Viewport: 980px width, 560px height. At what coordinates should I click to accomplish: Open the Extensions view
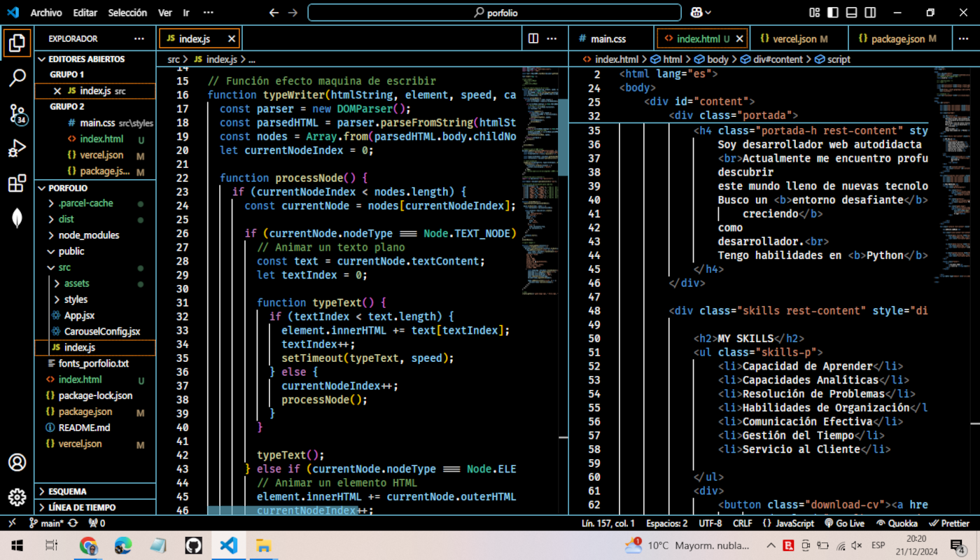pyautogui.click(x=17, y=184)
